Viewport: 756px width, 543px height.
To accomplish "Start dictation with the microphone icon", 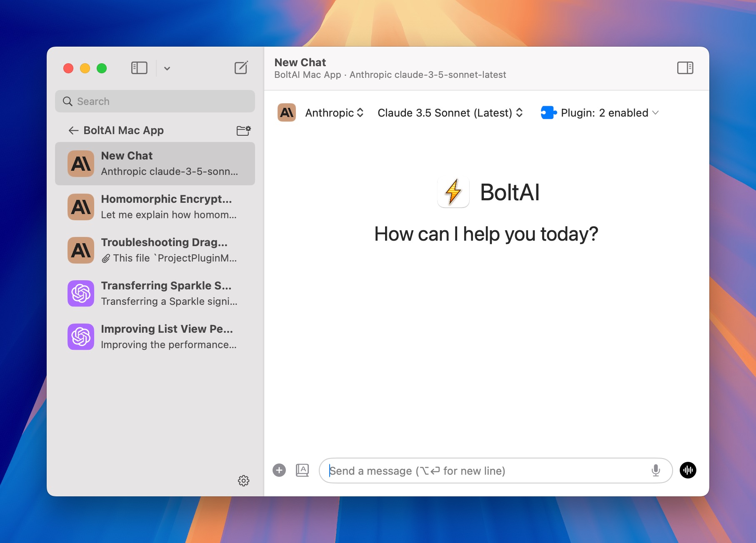I will 656,471.
